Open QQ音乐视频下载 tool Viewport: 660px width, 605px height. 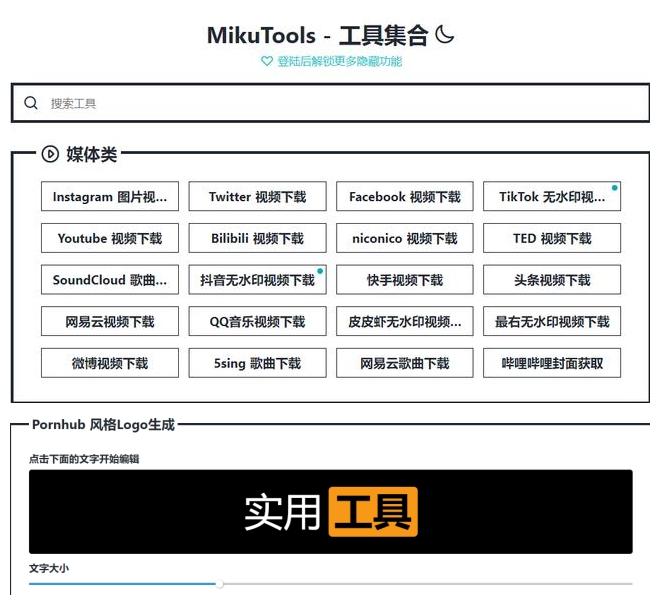pyautogui.click(x=258, y=321)
